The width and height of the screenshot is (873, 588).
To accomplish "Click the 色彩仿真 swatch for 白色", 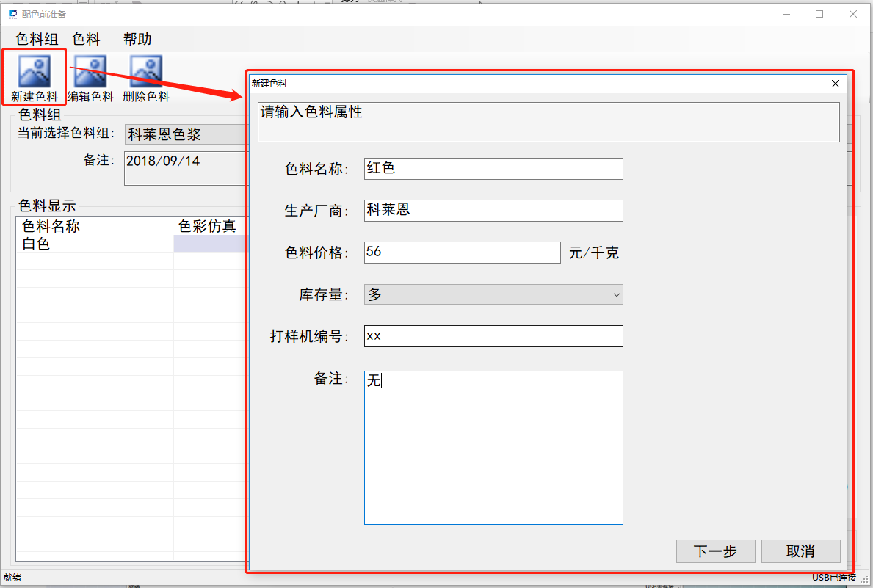I will [209, 244].
